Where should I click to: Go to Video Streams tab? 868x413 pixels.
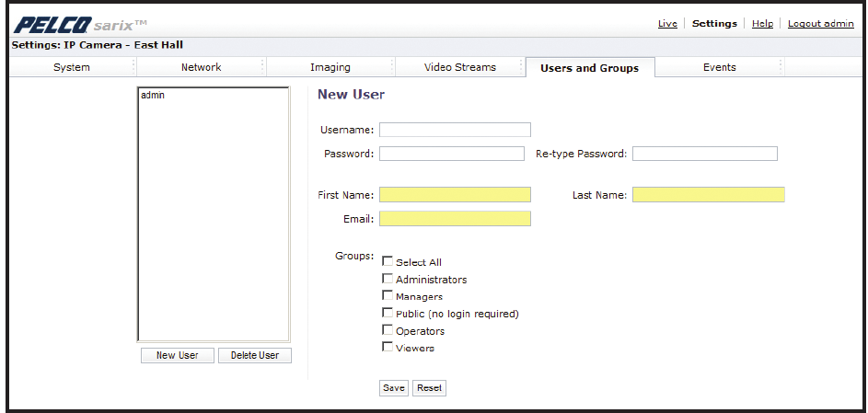(459, 67)
